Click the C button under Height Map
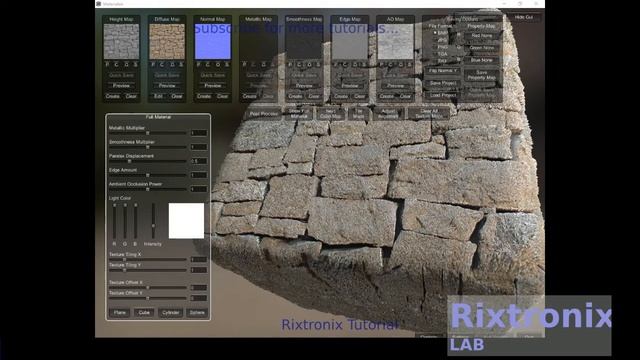The image size is (640, 360). [117, 64]
